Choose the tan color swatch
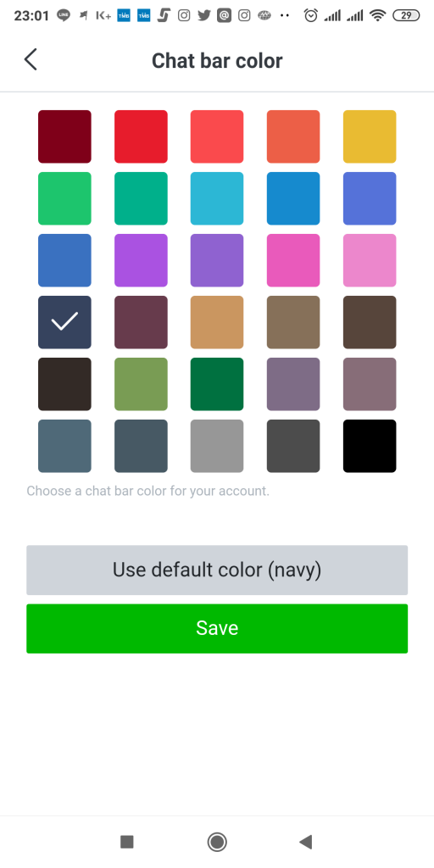This screenshot has height=868, width=434. 217,322
